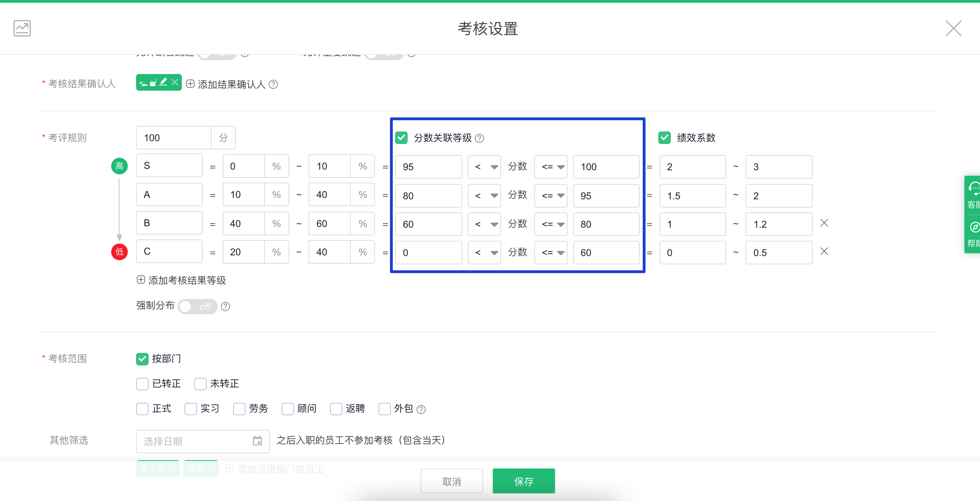Edit the result confirmer tag pencil icon
Screen dimensions: 980x501
point(163,82)
